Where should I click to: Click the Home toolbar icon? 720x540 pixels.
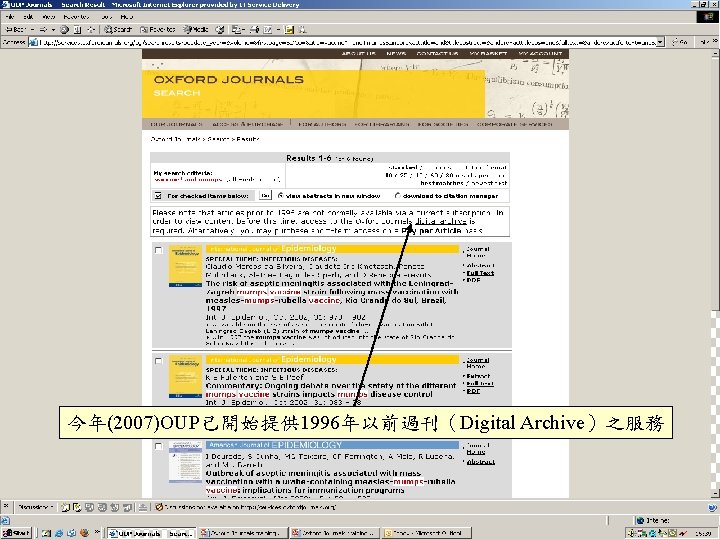click(90, 29)
